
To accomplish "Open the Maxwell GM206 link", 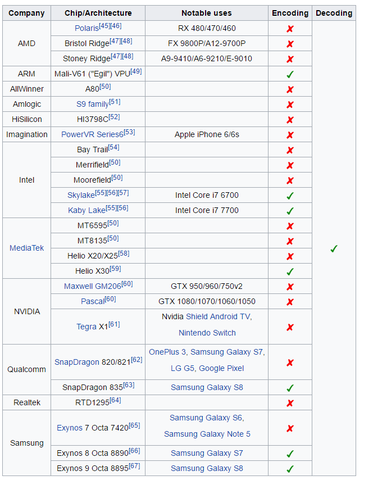I will pyautogui.click(x=92, y=286).
